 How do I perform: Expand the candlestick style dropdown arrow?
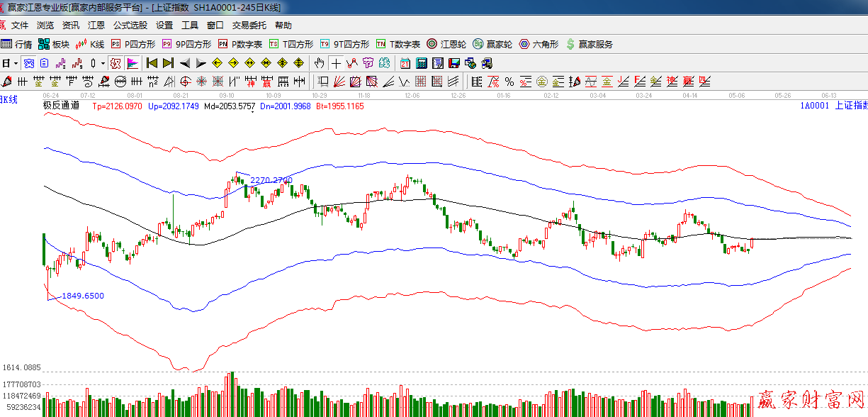point(103,63)
